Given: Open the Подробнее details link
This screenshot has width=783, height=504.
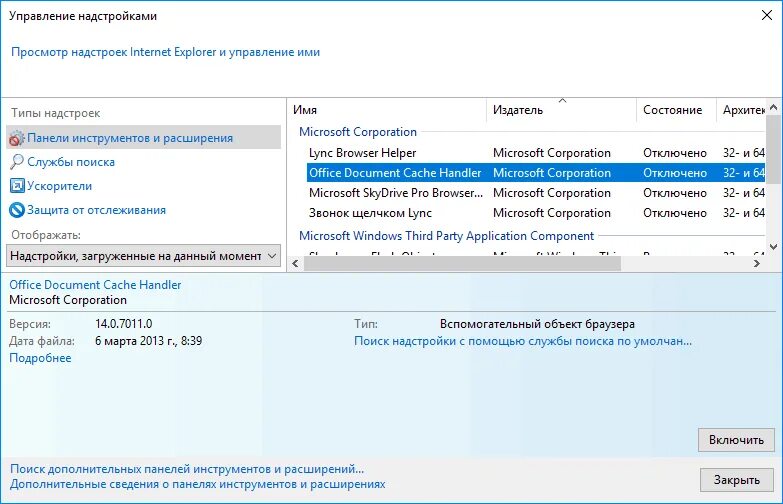Looking at the screenshot, I should [40, 358].
